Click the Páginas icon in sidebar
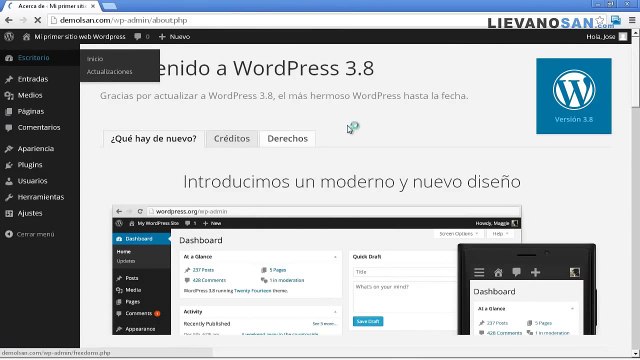Viewport: 640px width, 360px height. (9, 111)
